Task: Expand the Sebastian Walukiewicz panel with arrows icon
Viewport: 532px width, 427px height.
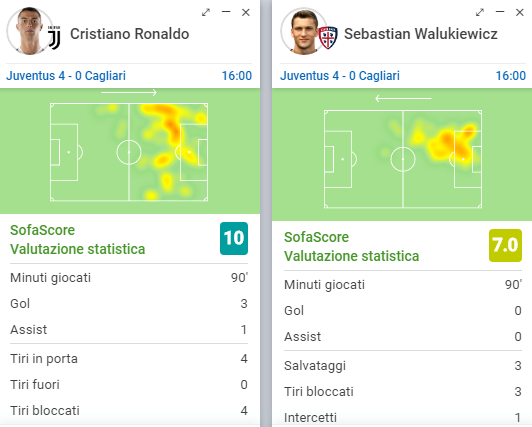Action: (480, 13)
